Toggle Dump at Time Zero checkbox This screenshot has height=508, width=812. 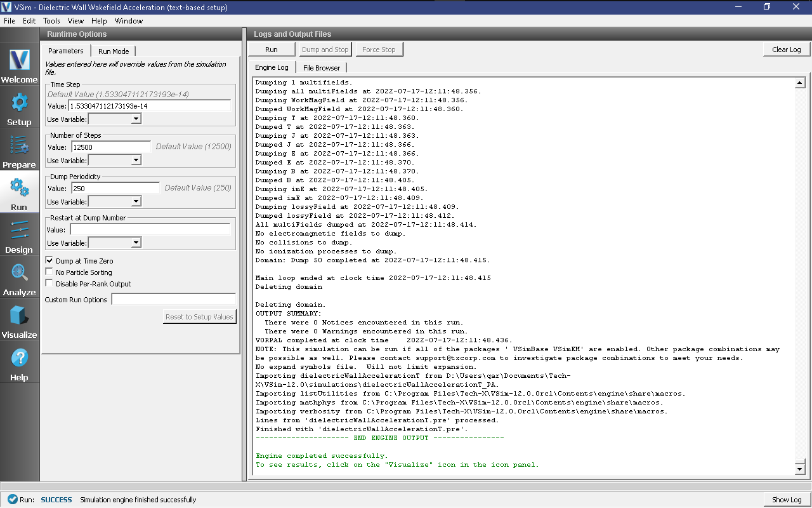click(49, 261)
